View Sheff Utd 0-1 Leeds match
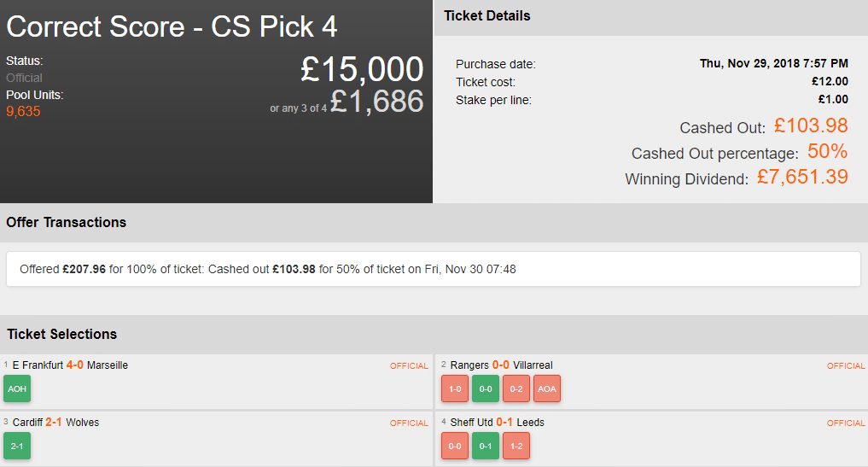The image size is (868, 467). click(x=497, y=423)
